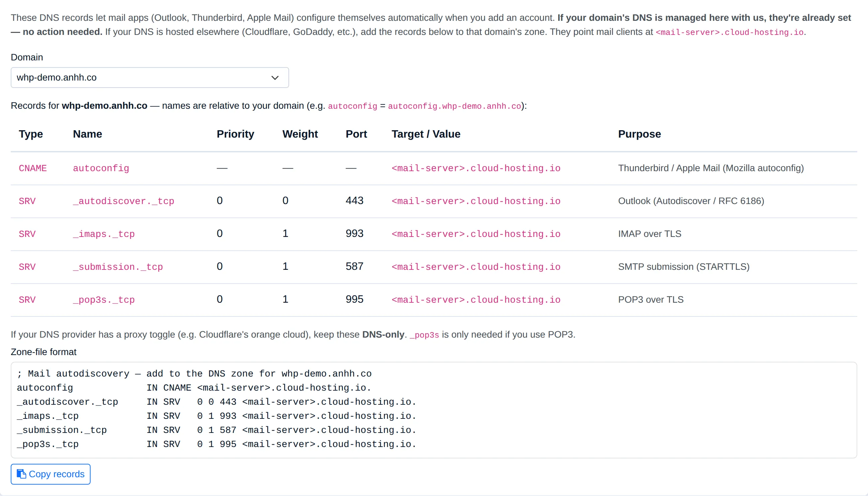Click the CNAME type cell
Screen dimensions: 868x496
[33, 168]
